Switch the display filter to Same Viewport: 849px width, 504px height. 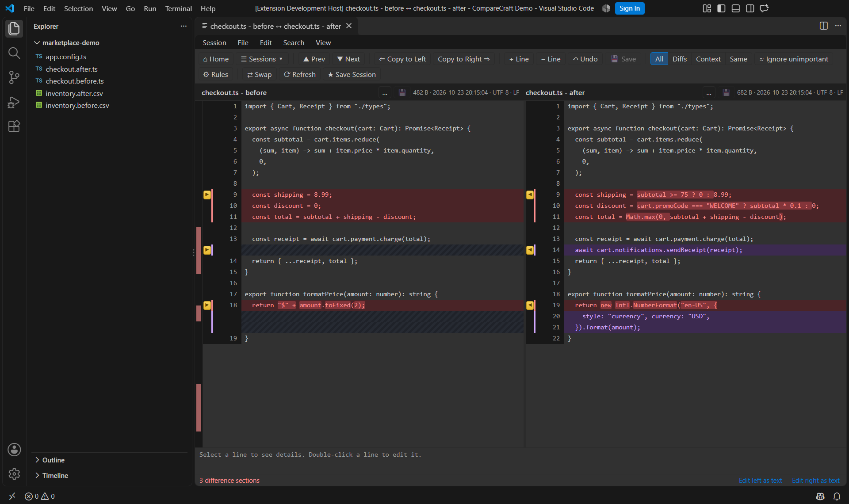click(738, 59)
